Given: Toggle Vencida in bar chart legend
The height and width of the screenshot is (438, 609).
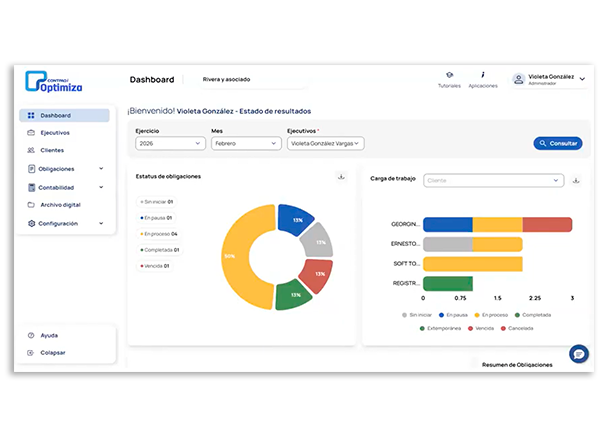Looking at the screenshot, I should coord(481,328).
